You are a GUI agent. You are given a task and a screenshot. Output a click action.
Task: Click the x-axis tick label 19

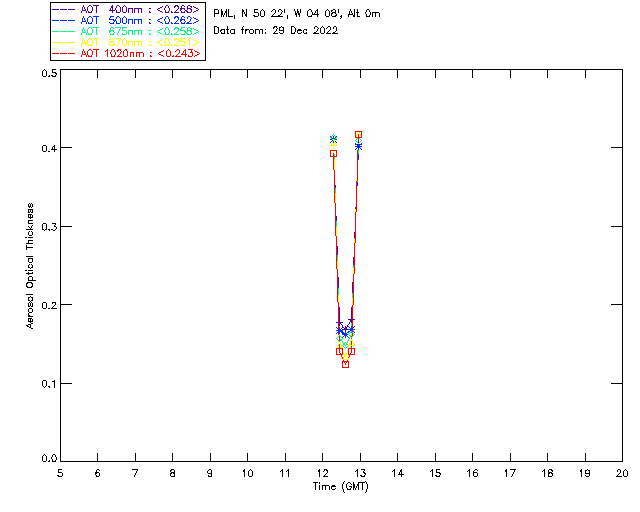point(585,473)
